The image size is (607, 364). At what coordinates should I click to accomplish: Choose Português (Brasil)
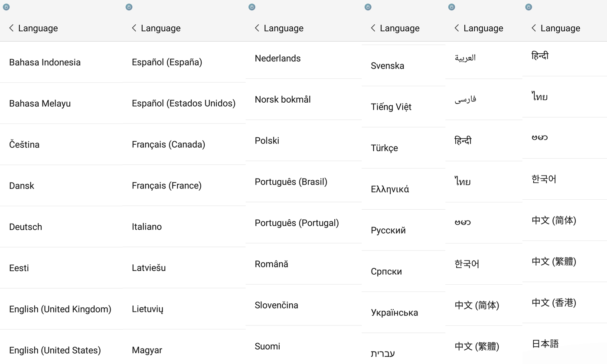pyautogui.click(x=303, y=182)
